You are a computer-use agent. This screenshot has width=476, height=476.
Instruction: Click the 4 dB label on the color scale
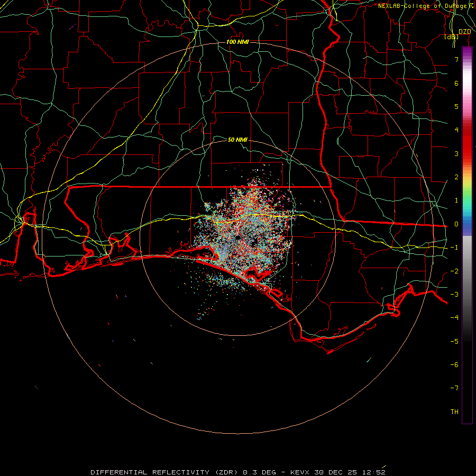456,130
